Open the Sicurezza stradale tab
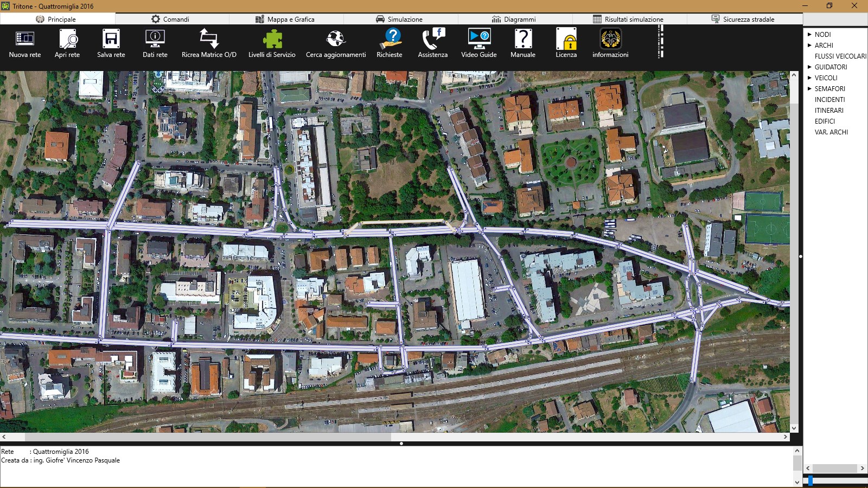868x488 pixels. 744,19
